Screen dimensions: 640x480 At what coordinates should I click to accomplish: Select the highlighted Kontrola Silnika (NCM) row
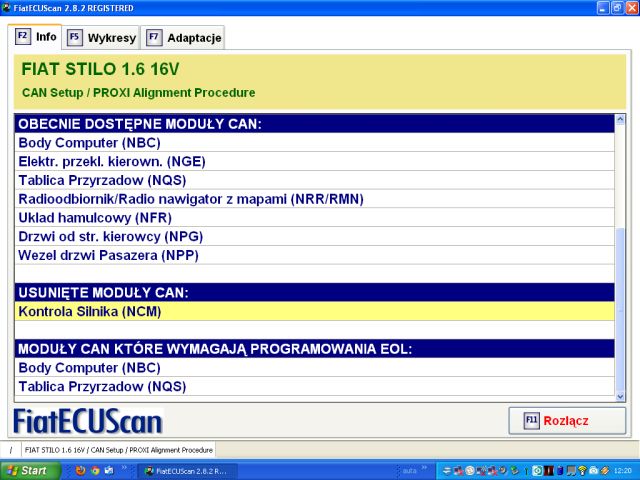314,311
